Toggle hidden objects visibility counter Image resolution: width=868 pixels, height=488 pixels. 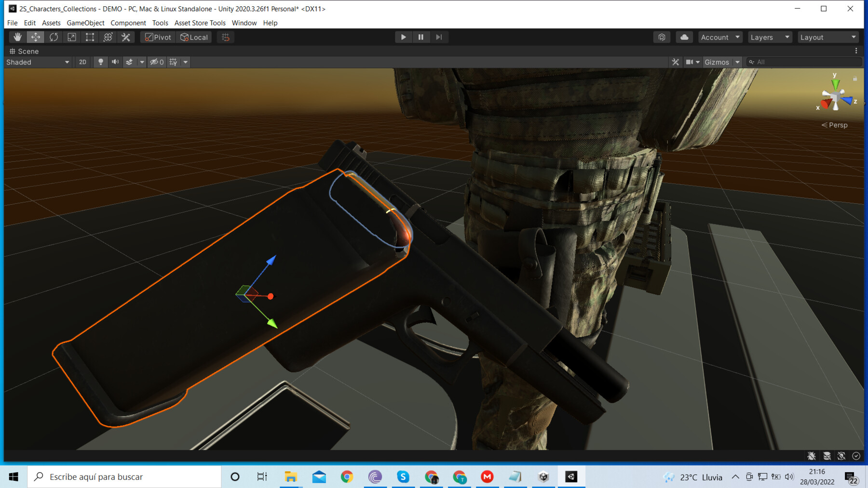157,62
